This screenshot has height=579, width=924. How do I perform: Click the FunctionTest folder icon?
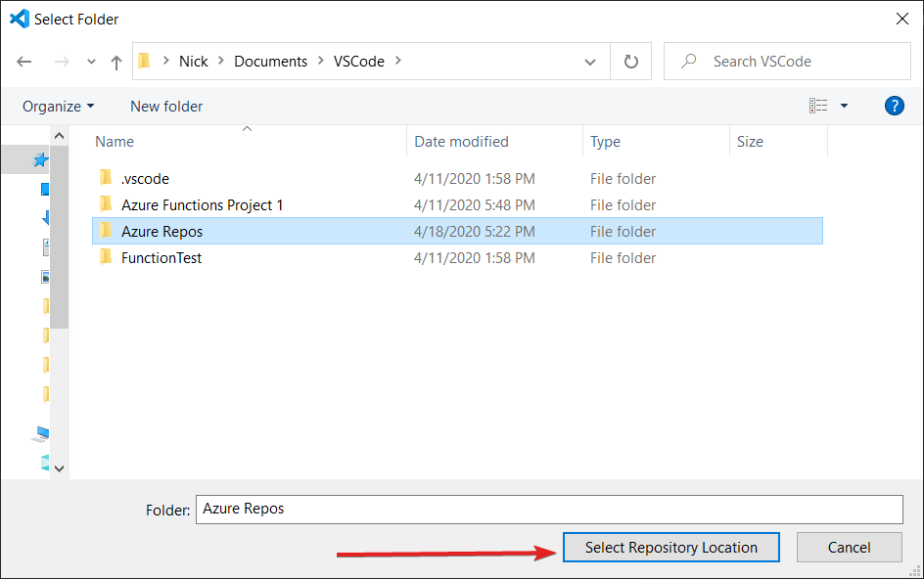(106, 257)
